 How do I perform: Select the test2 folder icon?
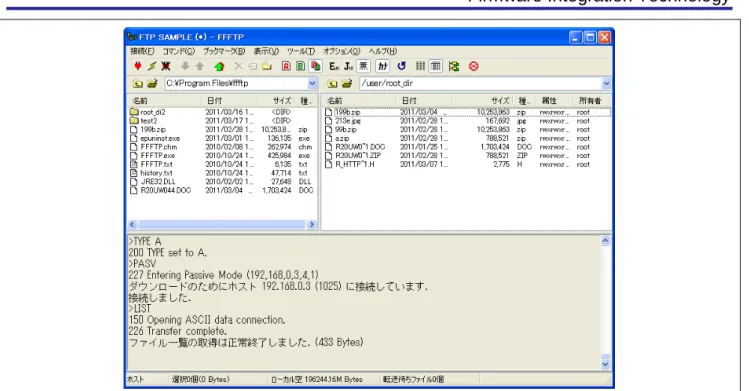click(134, 121)
